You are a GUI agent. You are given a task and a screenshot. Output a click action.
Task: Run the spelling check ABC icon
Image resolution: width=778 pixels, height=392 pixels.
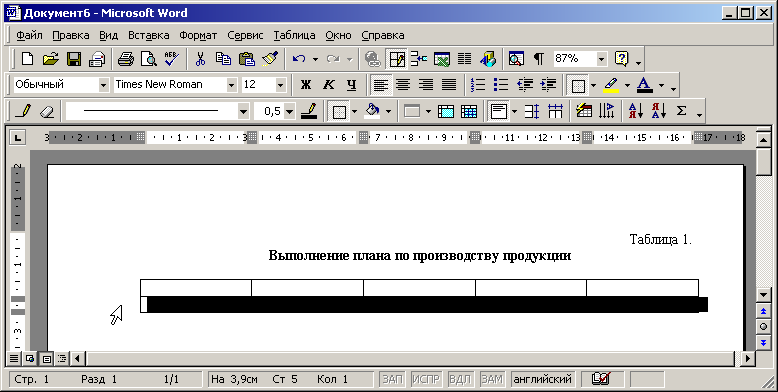click(x=171, y=60)
